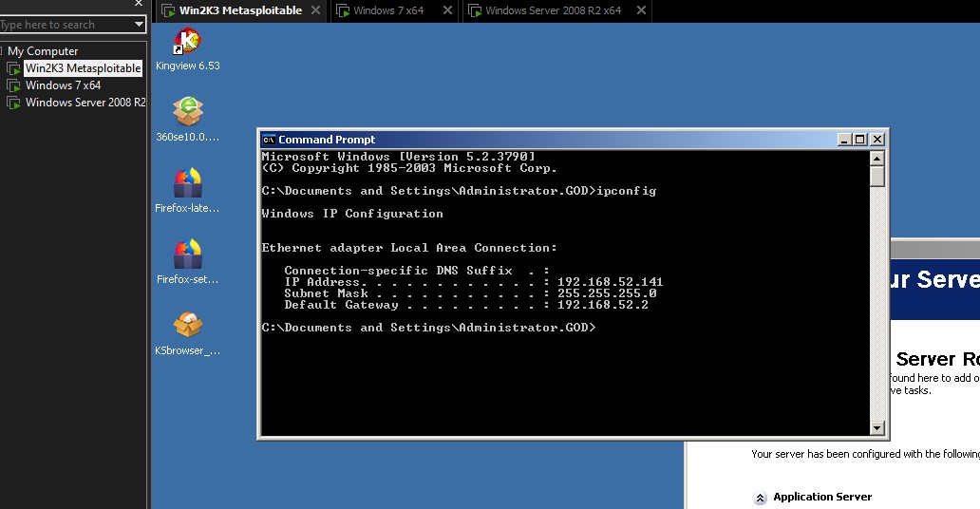Screen dimensions: 980x509
Task: Minimize the Command Prompt window
Action: (844, 140)
